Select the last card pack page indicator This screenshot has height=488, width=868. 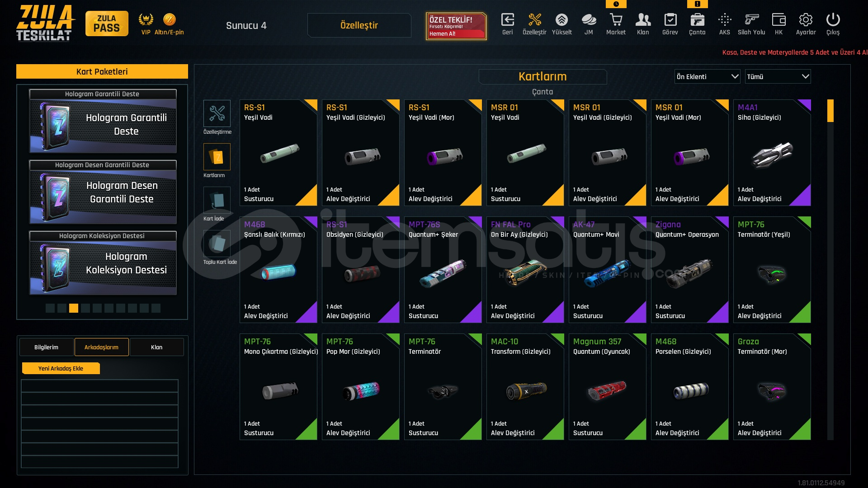coord(156,308)
